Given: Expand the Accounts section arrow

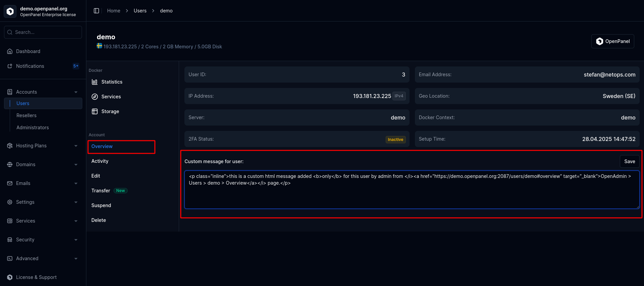Looking at the screenshot, I should coord(76,92).
